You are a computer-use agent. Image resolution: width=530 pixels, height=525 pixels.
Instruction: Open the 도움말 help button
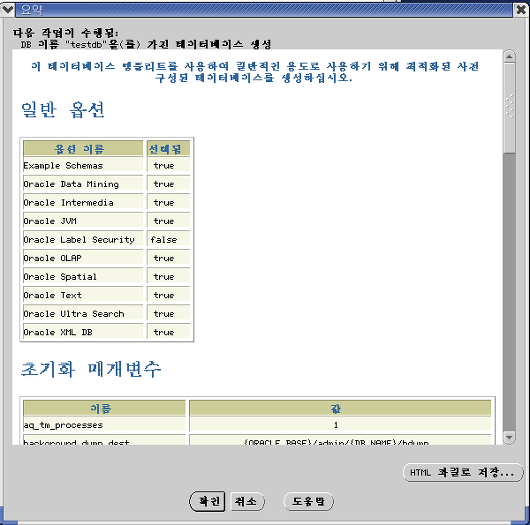pyautogui.click(x=308, y=501)
